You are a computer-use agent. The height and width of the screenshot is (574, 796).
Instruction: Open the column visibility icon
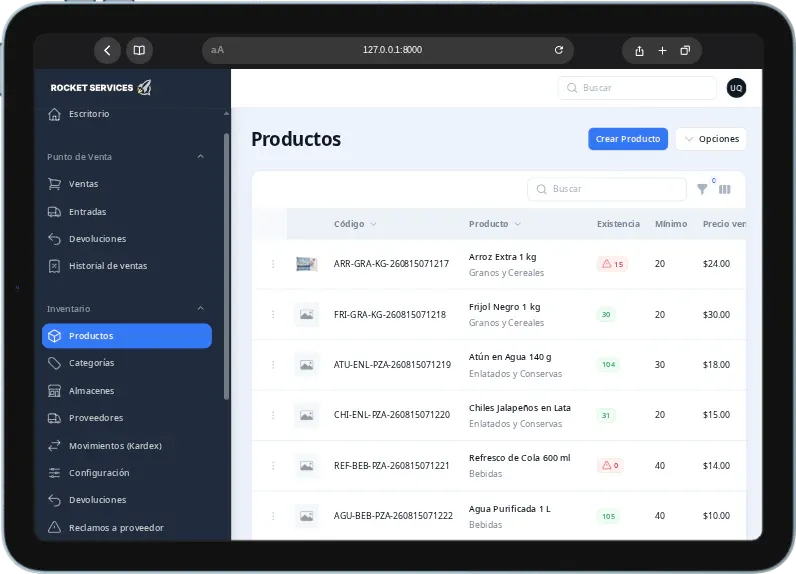click(x=724, y=189)
